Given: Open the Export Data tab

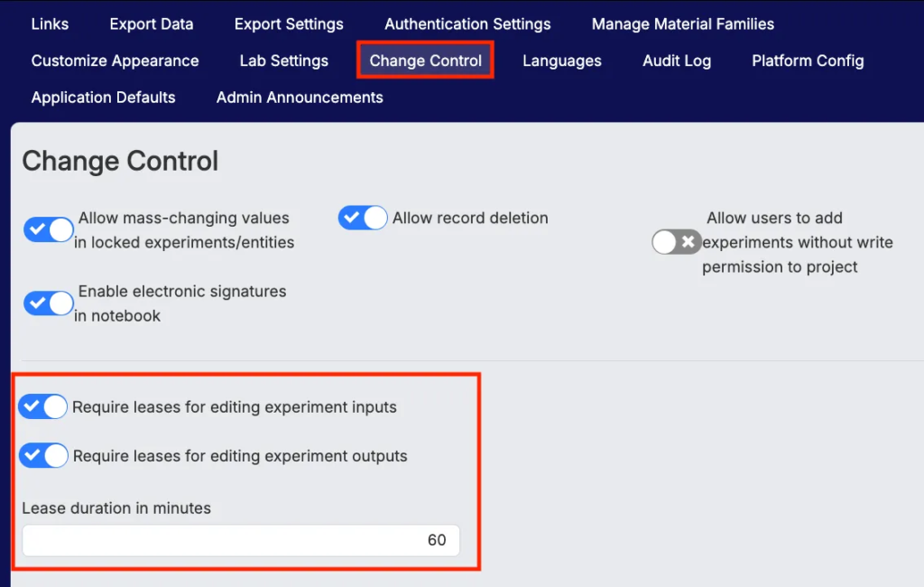Looking at the screenshot, I should click(152, 24).
